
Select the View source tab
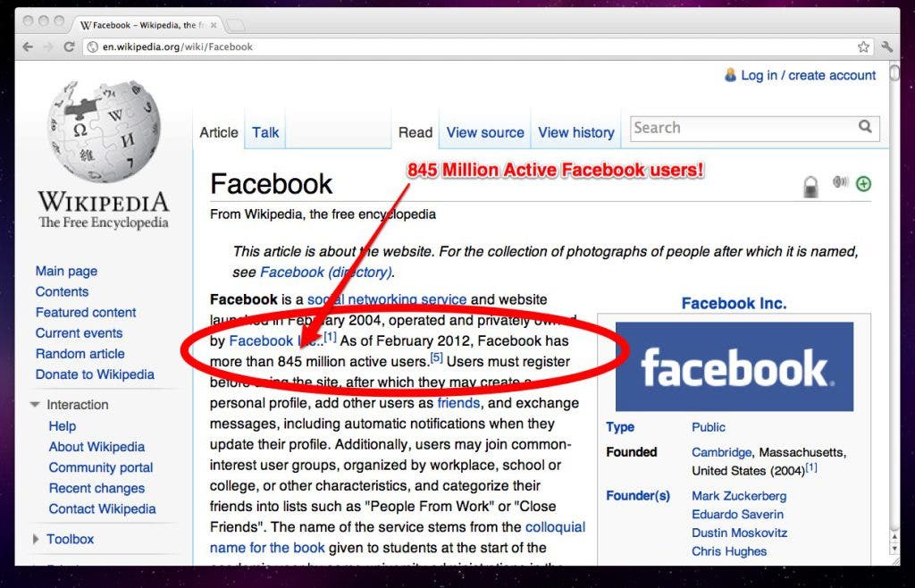pos(485,132)
